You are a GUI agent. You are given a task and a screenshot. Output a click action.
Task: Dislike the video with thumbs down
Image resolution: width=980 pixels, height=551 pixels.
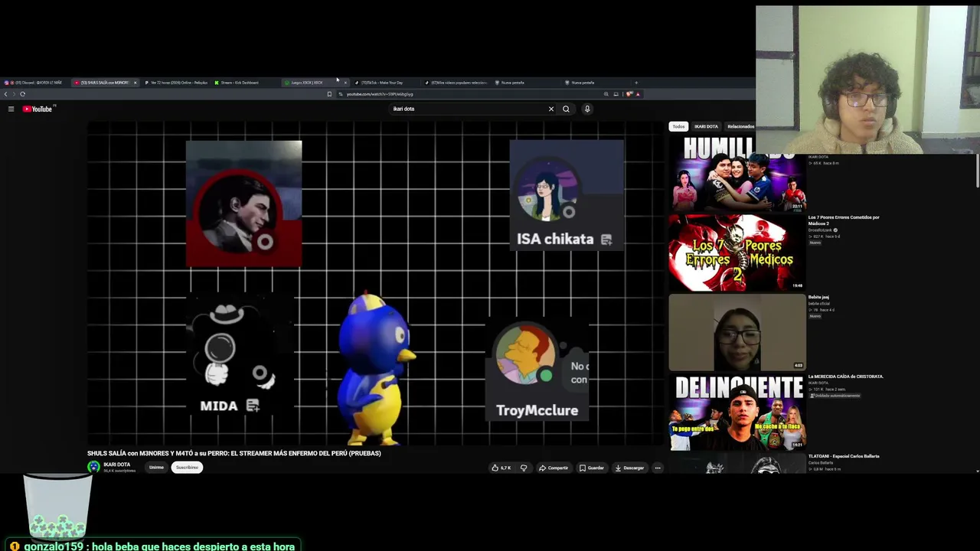(x=524, y=468)
